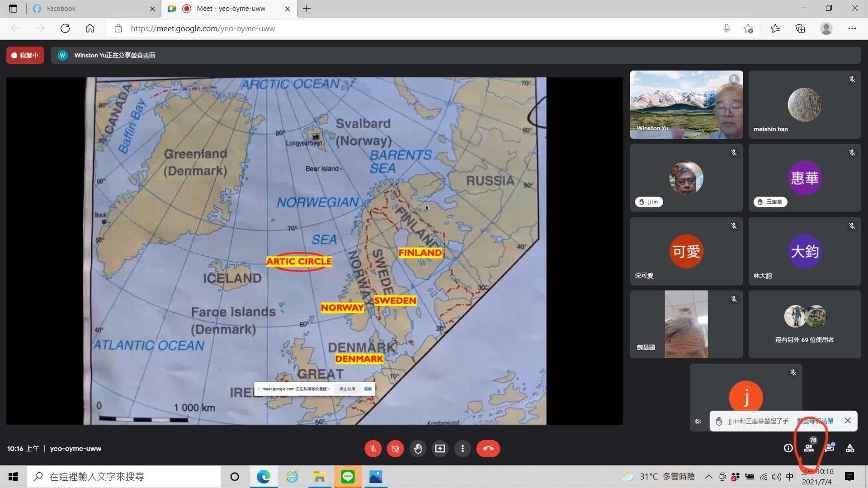Open tab actions menu icon
This screenshot has width=868, height=488.
(x=13, y=9)
